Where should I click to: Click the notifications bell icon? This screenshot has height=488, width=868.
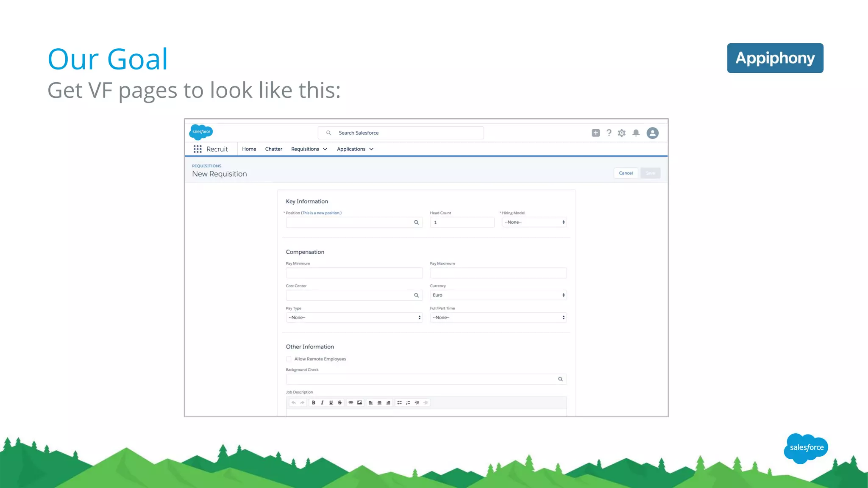pyautogui.click(x=636, y=133)
